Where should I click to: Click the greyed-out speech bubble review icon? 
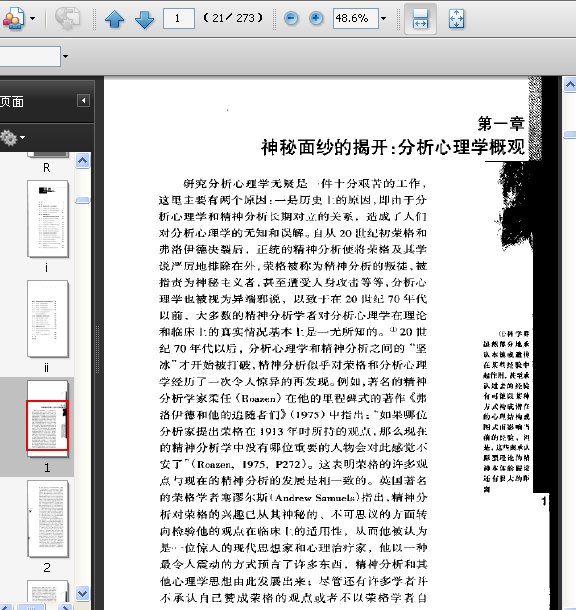click(x=67, y=18)
